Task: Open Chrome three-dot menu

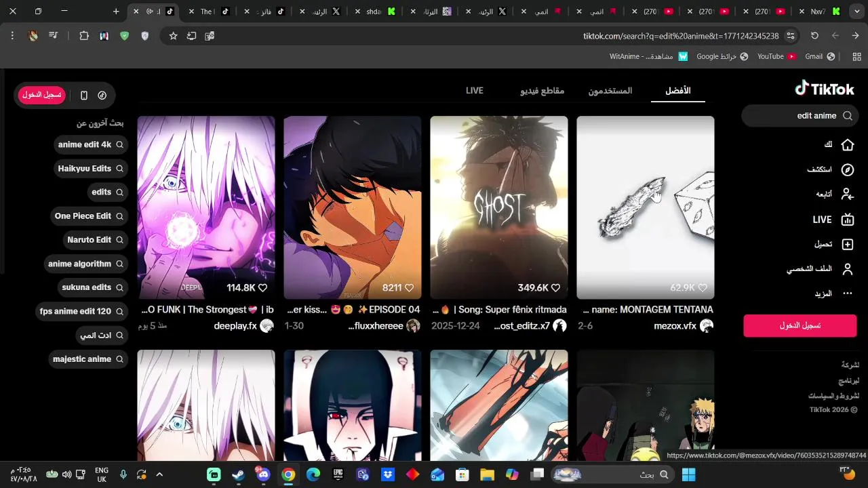Action: (x=12, y=36)
